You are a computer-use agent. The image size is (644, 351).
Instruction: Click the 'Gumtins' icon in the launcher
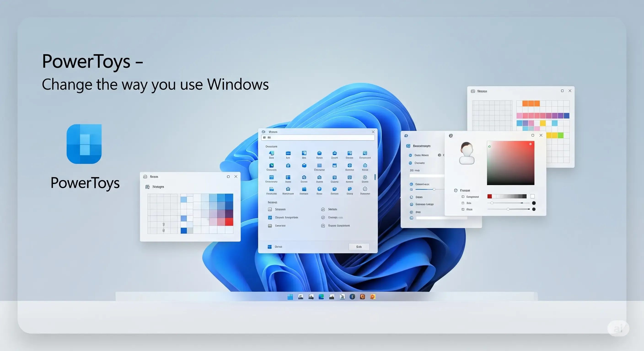pos(350,165)
